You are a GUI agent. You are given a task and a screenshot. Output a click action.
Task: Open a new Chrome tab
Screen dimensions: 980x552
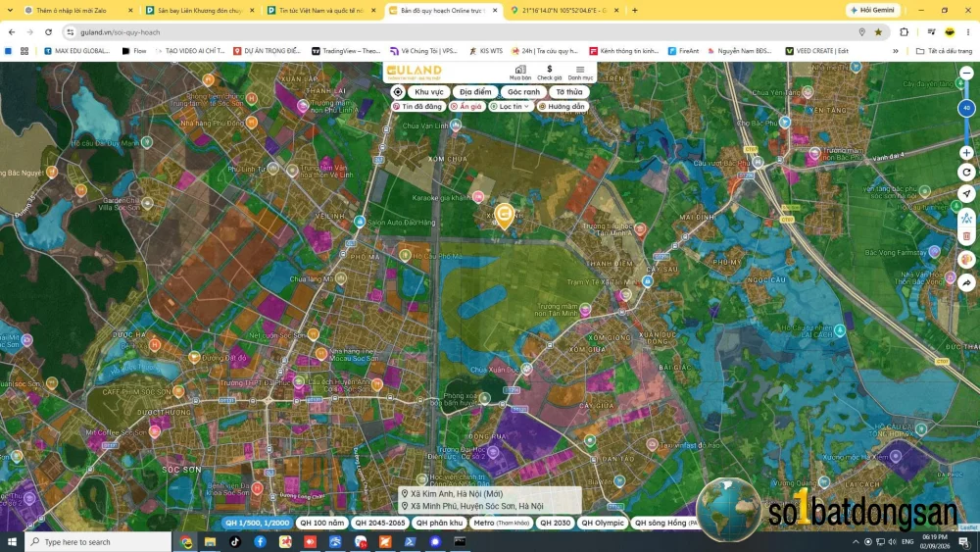634,10
